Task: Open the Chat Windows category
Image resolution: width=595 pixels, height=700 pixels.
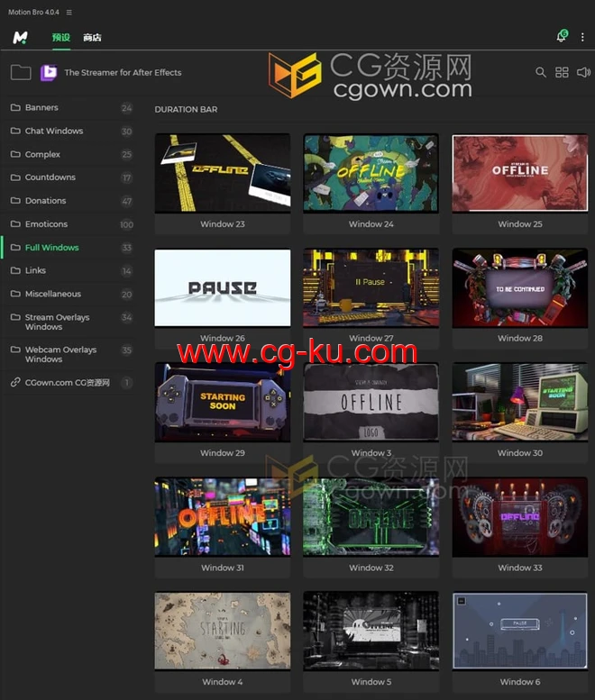Action: tap(69, 131)
